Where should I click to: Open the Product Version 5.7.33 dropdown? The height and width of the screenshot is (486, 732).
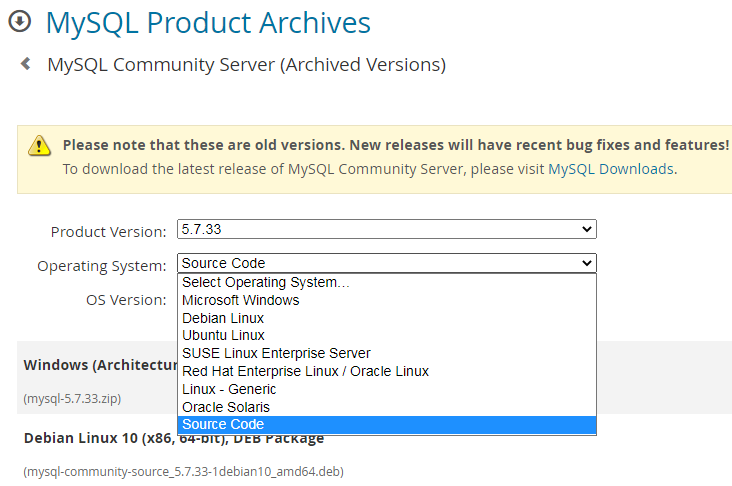point(387,229)
